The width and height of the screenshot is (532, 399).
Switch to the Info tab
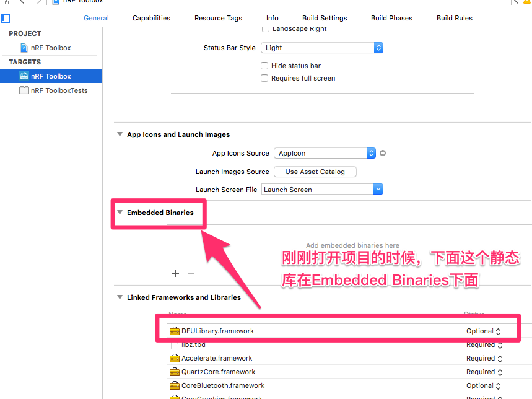(x=272, y=18)
